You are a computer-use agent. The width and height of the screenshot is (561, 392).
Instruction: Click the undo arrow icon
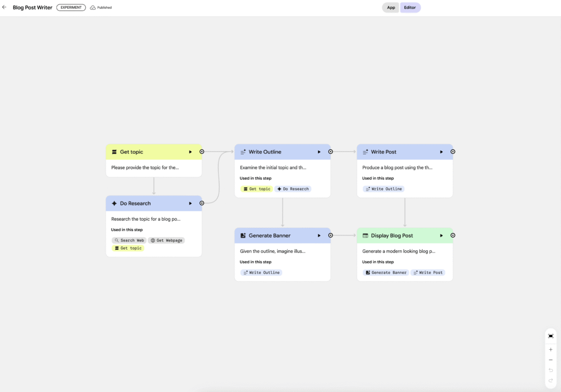click(551, 370)
